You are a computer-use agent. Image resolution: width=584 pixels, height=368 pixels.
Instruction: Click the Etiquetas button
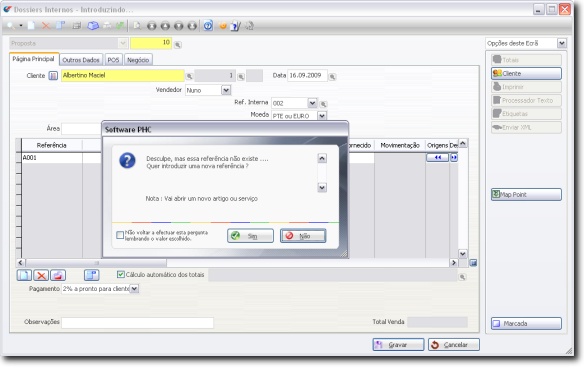[526, 114]
